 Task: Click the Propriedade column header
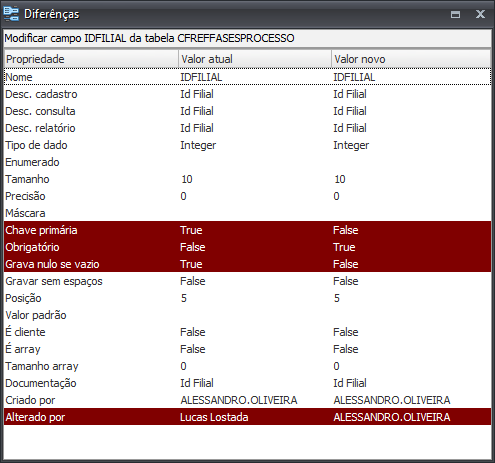coord(91,59)
